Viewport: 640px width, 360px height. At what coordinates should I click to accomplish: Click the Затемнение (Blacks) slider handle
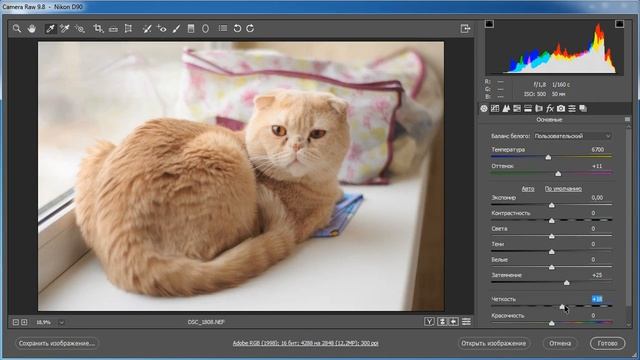[x=567, y=283]
